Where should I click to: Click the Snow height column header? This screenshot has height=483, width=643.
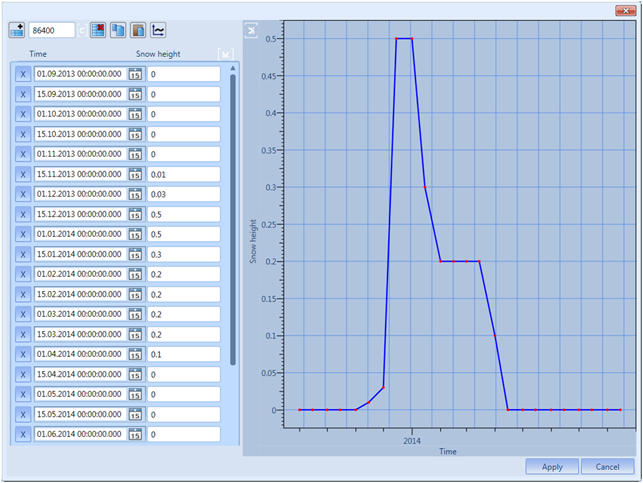(x=158, y=54)
